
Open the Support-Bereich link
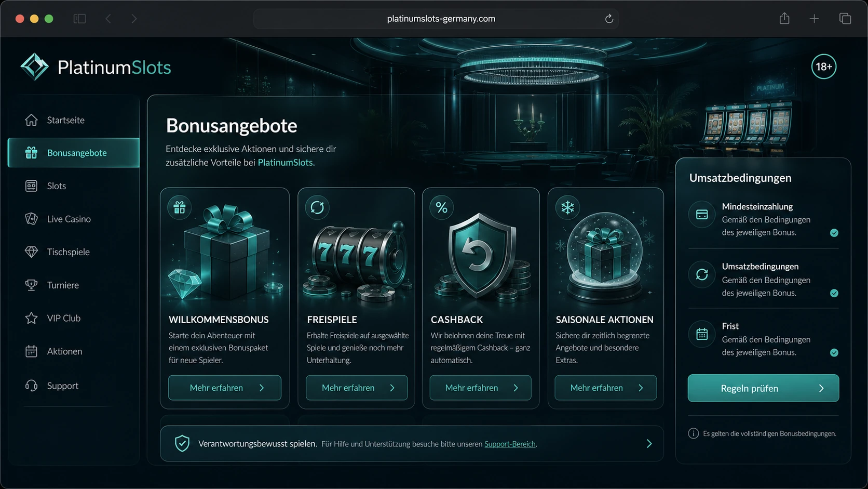coord(510,444)
